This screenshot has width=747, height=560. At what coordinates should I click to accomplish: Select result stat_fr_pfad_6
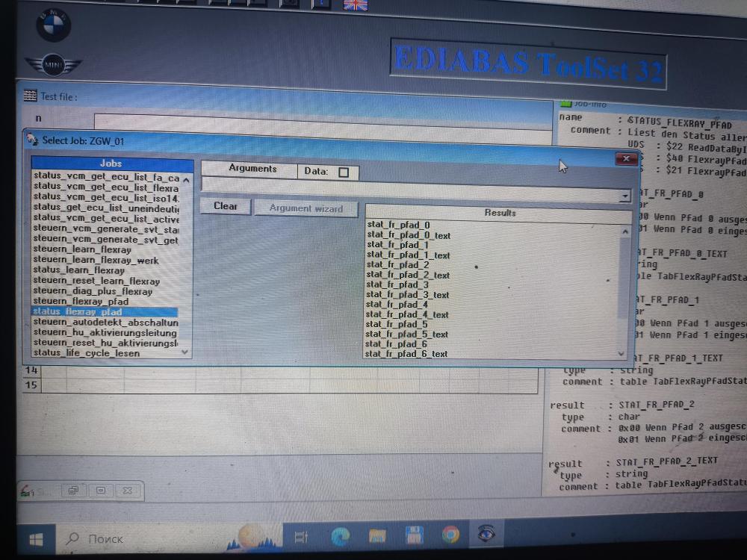(396, 343)
